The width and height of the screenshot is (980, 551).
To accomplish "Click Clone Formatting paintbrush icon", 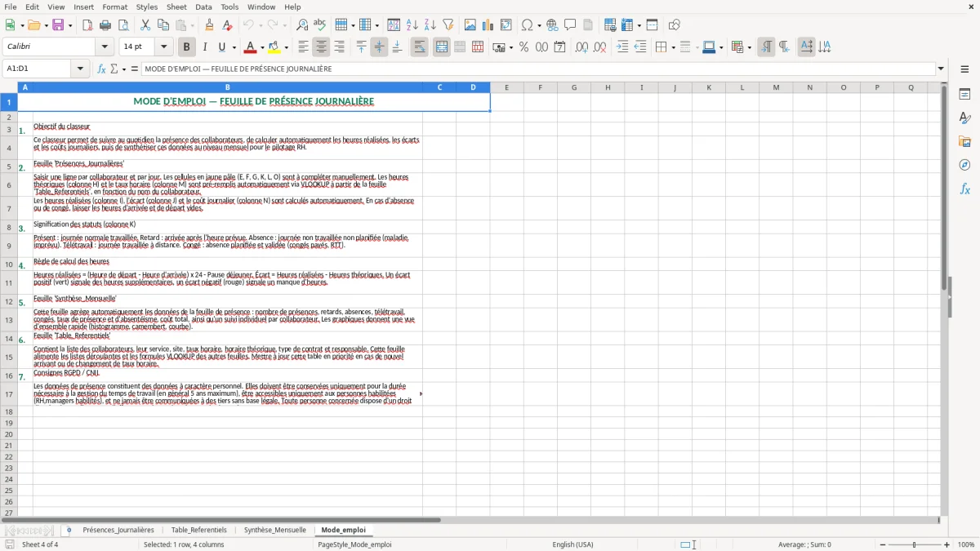I will (209, 25).
